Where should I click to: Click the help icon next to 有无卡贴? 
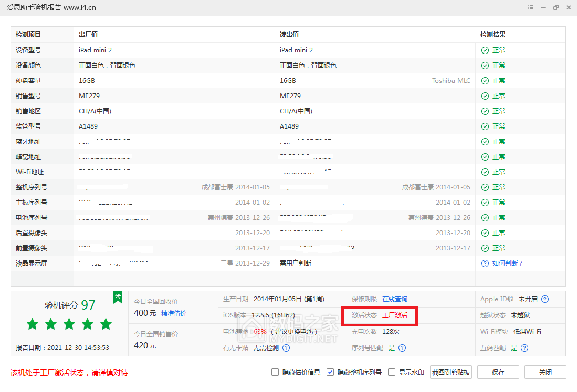point(286,348)
